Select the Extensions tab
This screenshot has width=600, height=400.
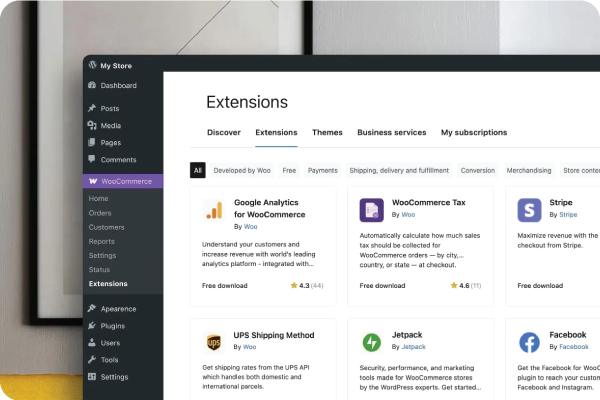pos(276,132)
